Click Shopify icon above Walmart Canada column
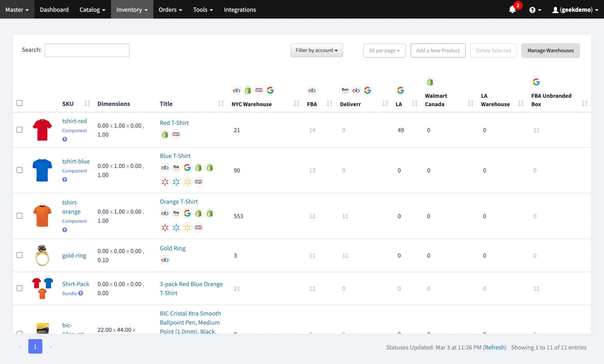 tap(430, 82)
